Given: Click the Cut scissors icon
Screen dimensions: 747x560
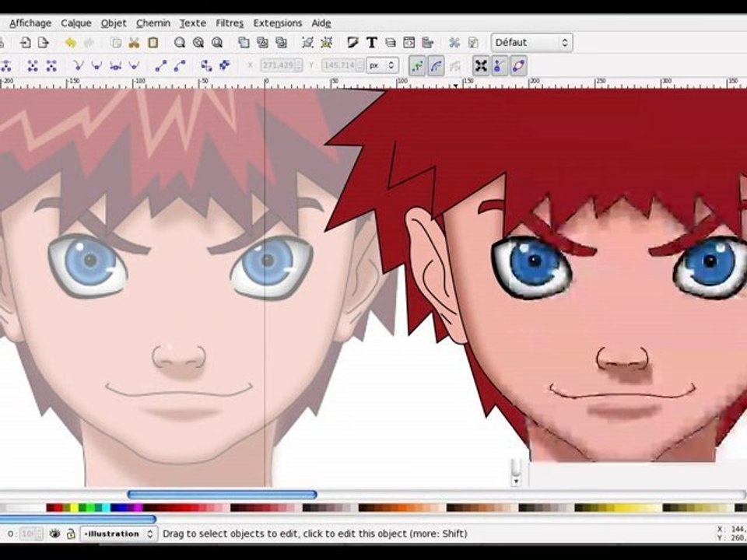Looking at the screenshot, I should click(134, 43).
